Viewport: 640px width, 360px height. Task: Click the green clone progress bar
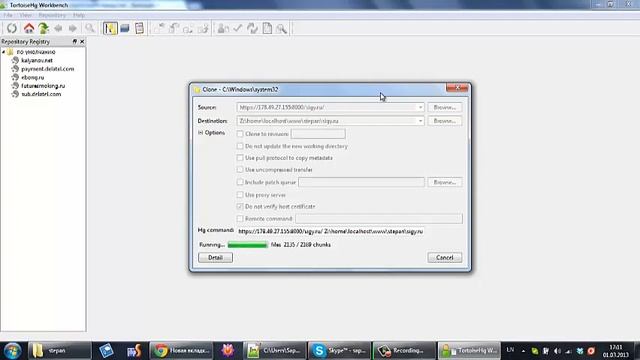point(248,245)
